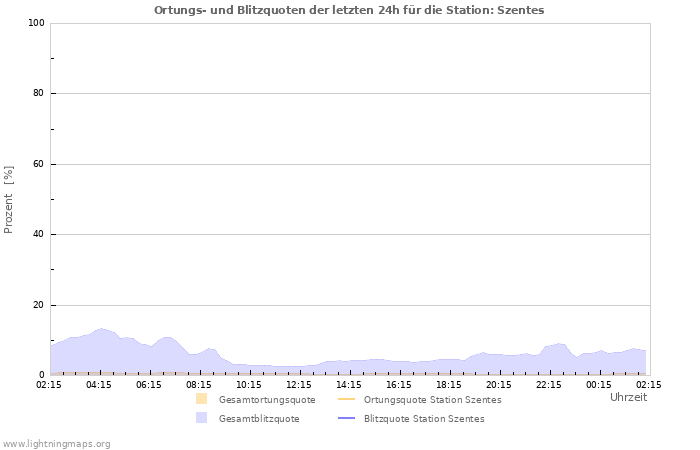700x450 pixels.
Task: Click the Gesamtblitzquote lavender legend swatch
Action: click(201, 418)
